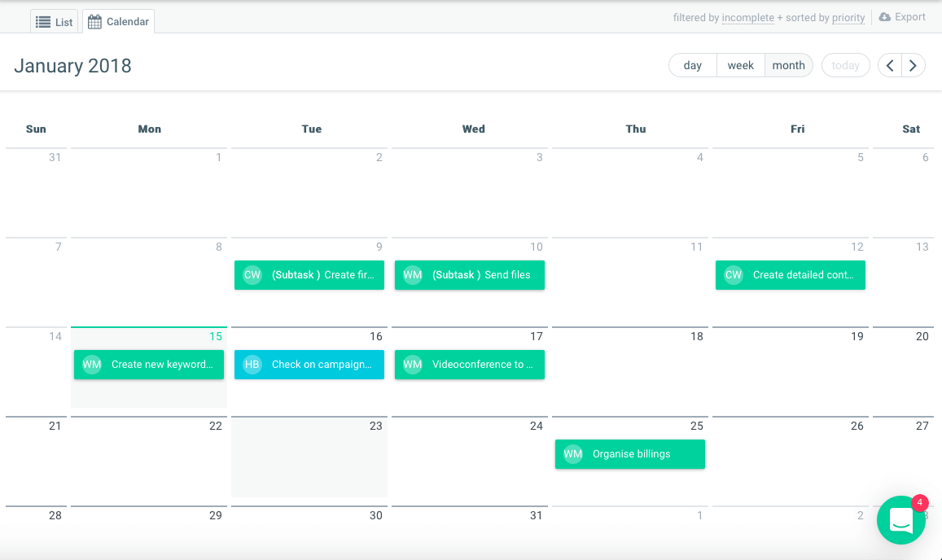Switch calendar to day view

[693, 66]
